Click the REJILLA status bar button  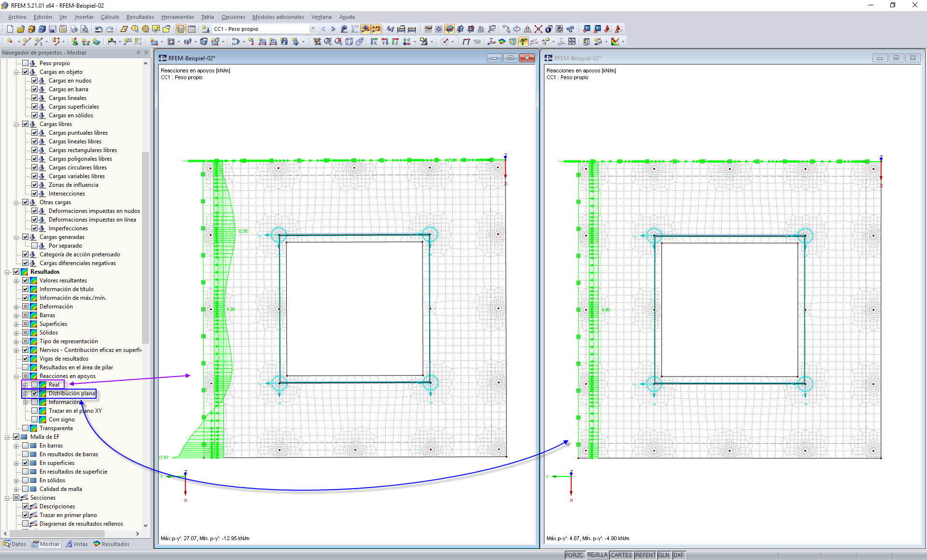tap(597, 555)
